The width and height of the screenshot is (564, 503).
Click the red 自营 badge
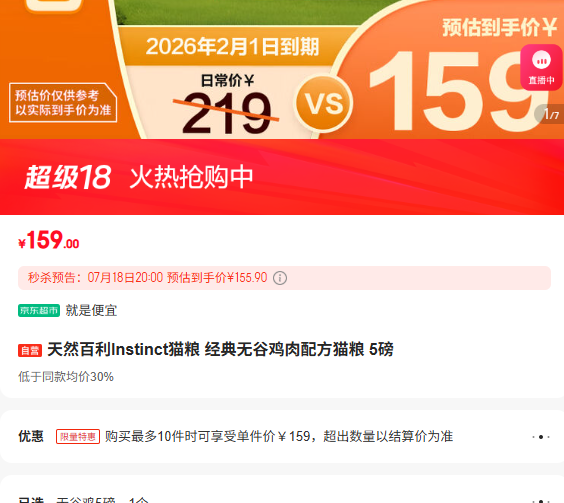(x=30, y=350)
